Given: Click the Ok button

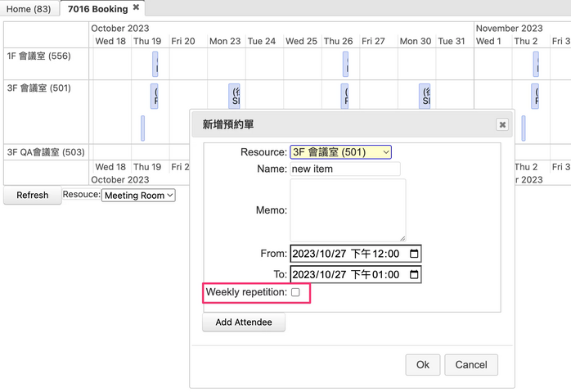Looking at the screenshot, I should [422, 365].
